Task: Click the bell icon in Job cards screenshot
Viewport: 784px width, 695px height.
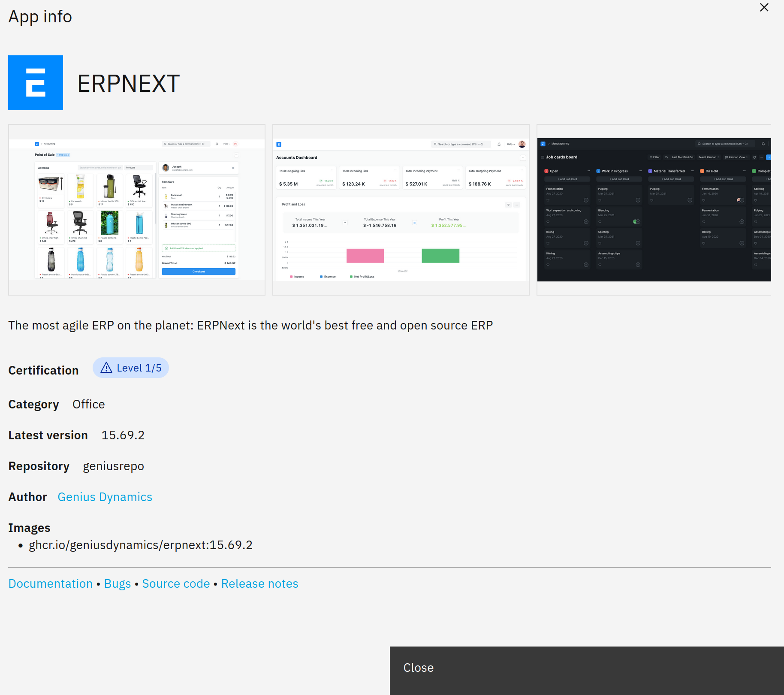Action: pyautogui.click(x=763, y=144)
